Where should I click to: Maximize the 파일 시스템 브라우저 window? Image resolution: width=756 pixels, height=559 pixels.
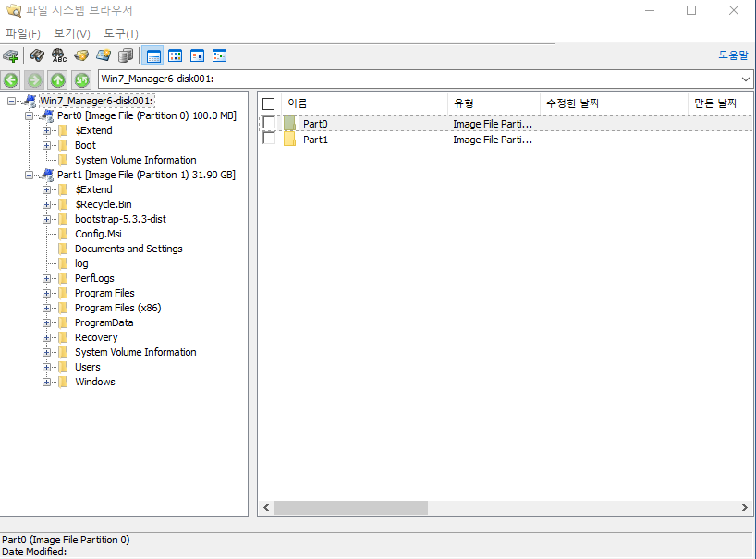pyautogui.click(x=691, y=10)
